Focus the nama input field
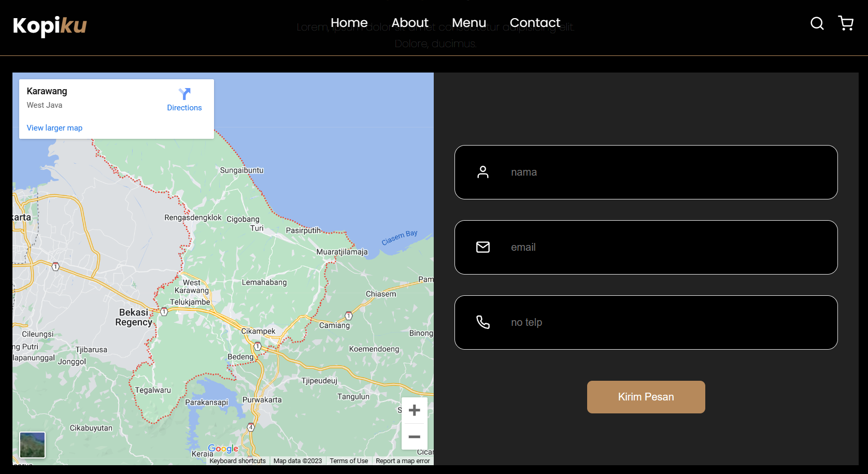 tap(663, 172)
